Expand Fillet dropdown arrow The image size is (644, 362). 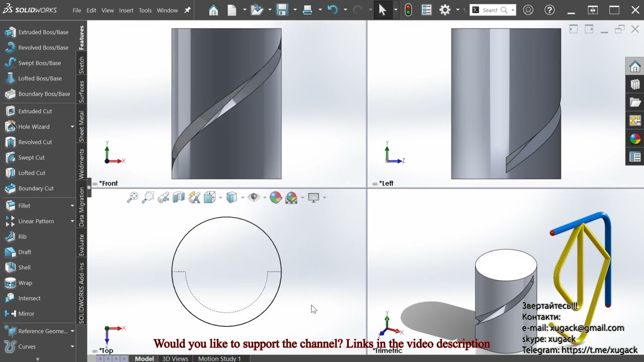click(x=72, y=206)
